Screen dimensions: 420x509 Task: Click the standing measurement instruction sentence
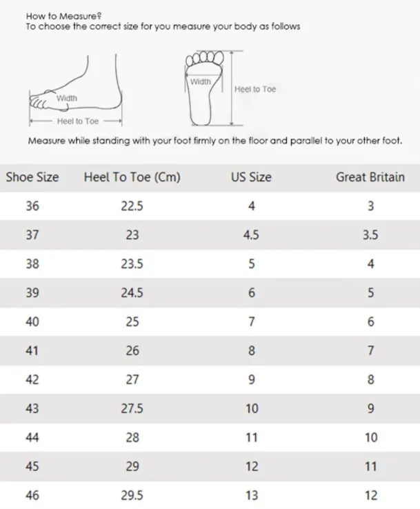coord(214,141)
